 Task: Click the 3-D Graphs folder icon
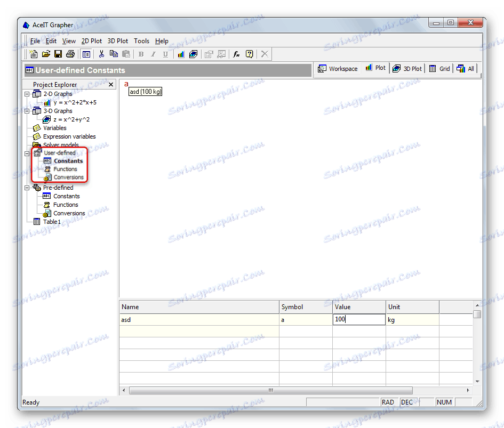37,111
